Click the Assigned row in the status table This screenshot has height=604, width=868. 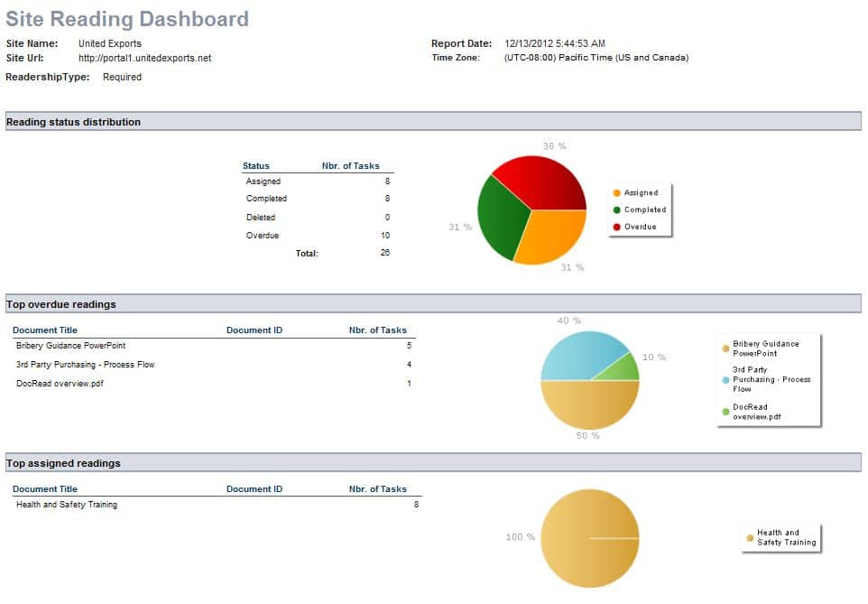pos(318,181)
